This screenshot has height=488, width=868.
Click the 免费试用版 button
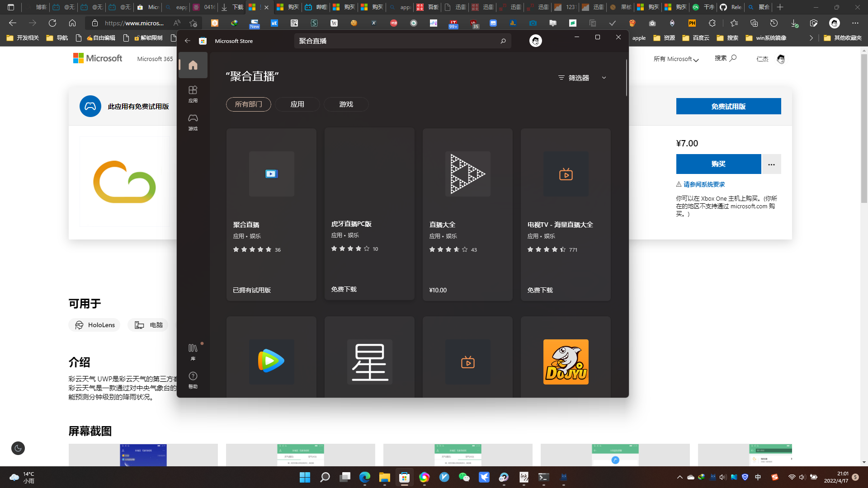click(x=728, y=107)
